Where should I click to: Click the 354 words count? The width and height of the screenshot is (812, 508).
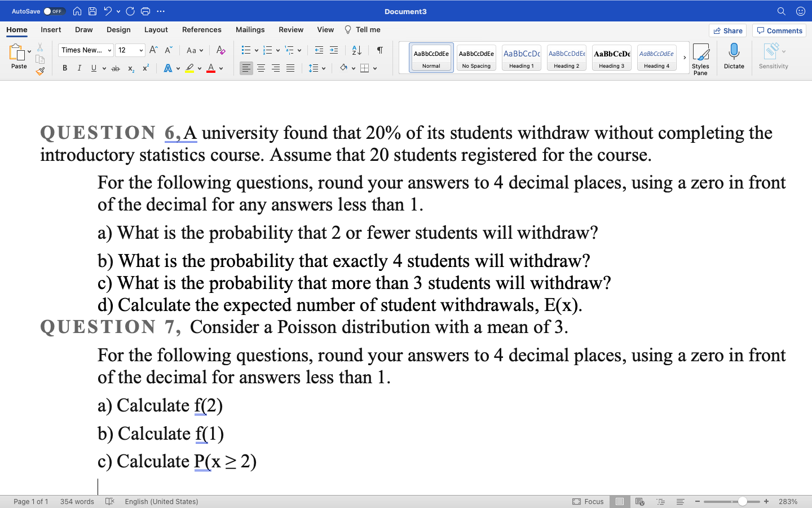tap(77, 501)
